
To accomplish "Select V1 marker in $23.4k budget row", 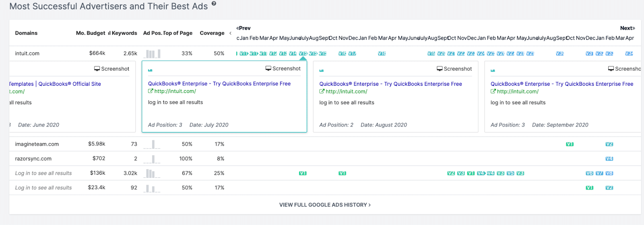I will coord(589,188).
